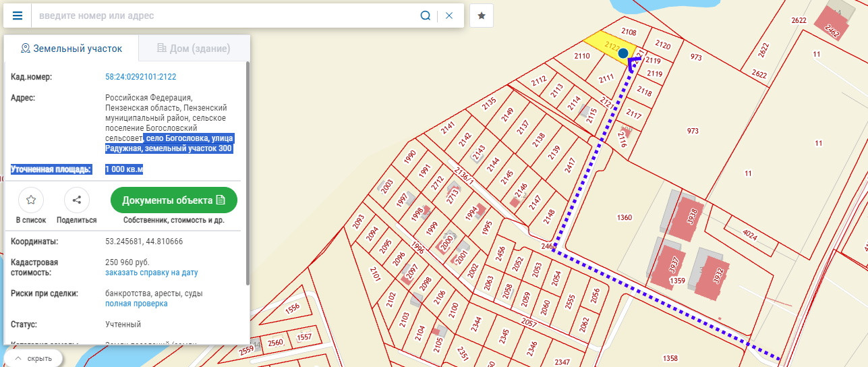Click parcel 2141 on map
This screenshot has height=367, width=868.
[447, 129]
